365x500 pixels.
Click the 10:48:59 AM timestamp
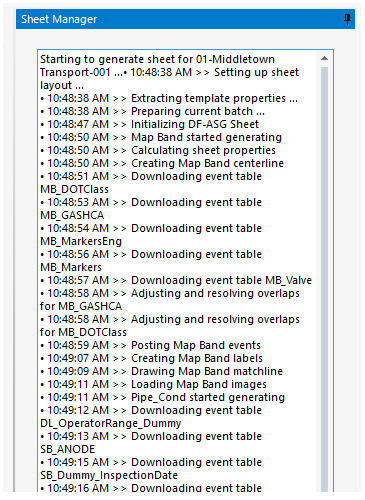78,345
